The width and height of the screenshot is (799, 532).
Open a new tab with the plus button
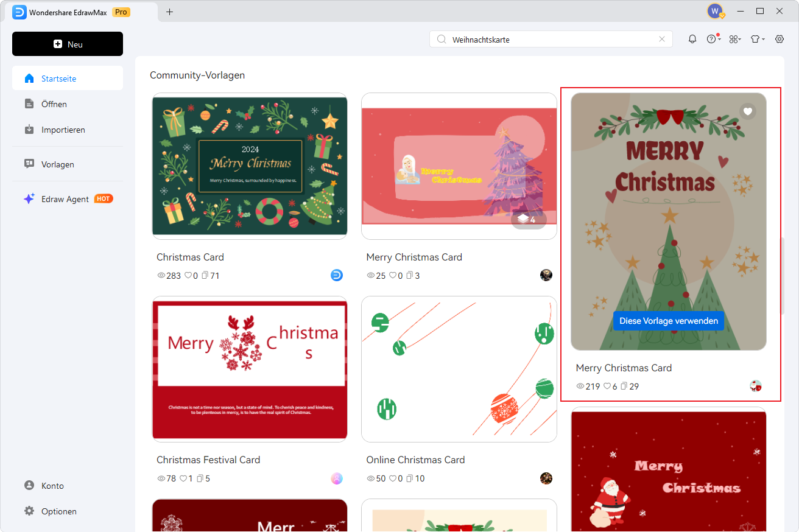[170, 11]
